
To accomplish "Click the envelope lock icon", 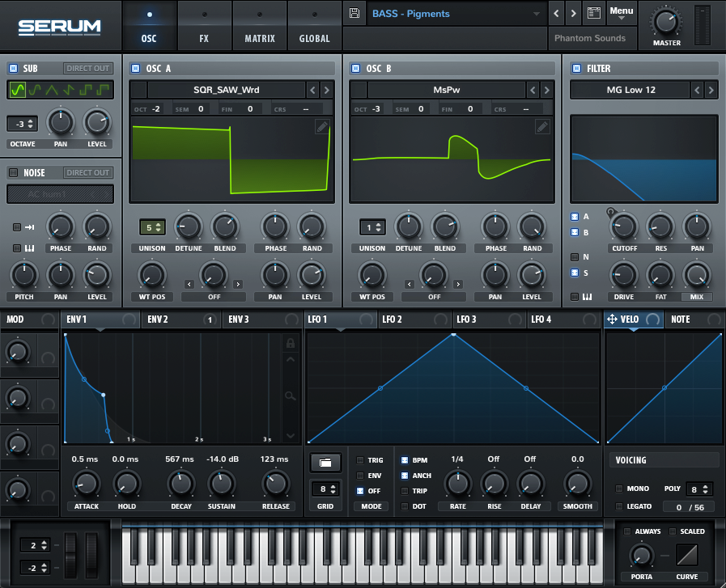I will tap(289, 344).
